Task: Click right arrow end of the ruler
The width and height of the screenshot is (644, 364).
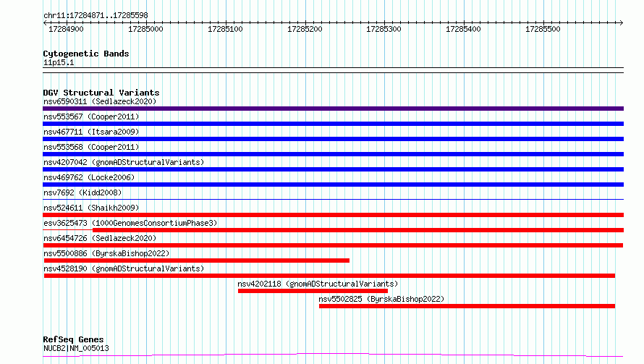Action: pos(622,22)
